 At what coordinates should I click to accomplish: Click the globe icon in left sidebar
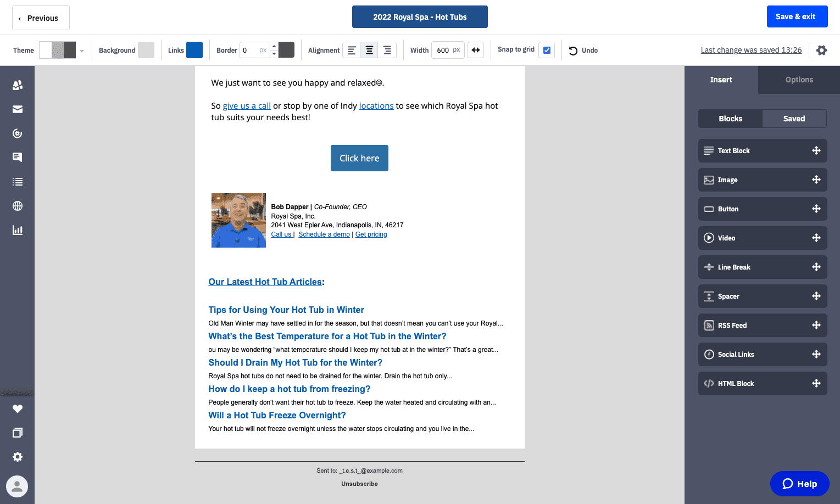pyautogui.click(x=18, y=206)
